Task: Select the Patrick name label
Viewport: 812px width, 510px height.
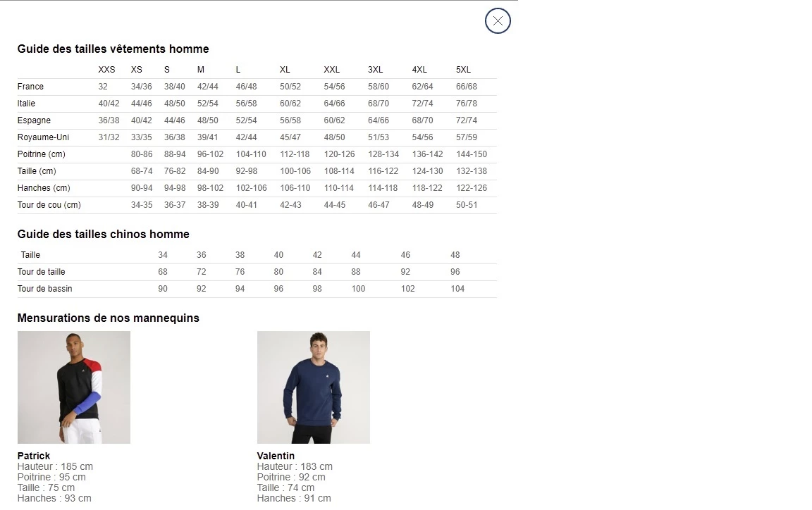Action: coord(33,456)
